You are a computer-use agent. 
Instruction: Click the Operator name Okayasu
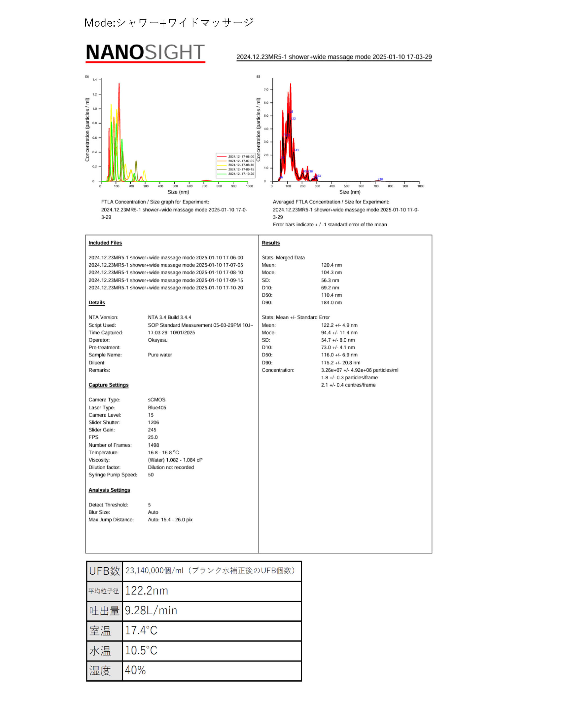tap(157, 340)
